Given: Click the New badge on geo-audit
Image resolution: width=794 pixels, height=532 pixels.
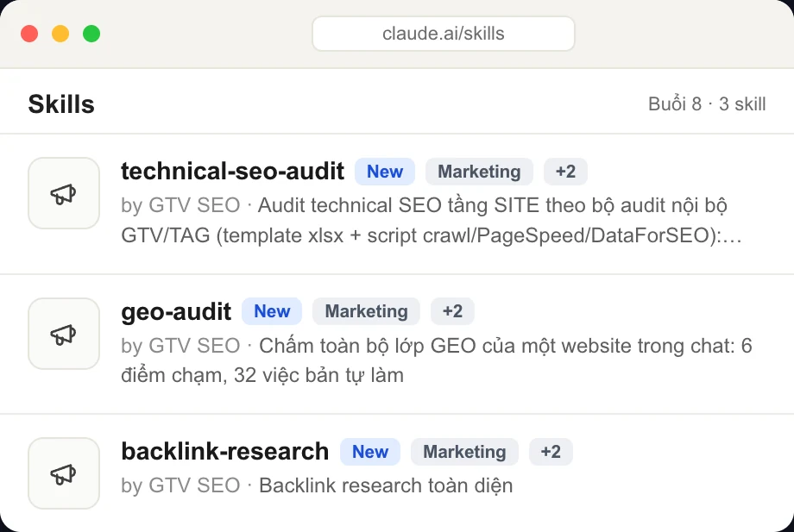Looking at the screenshot, I should (x=272, y=311).
